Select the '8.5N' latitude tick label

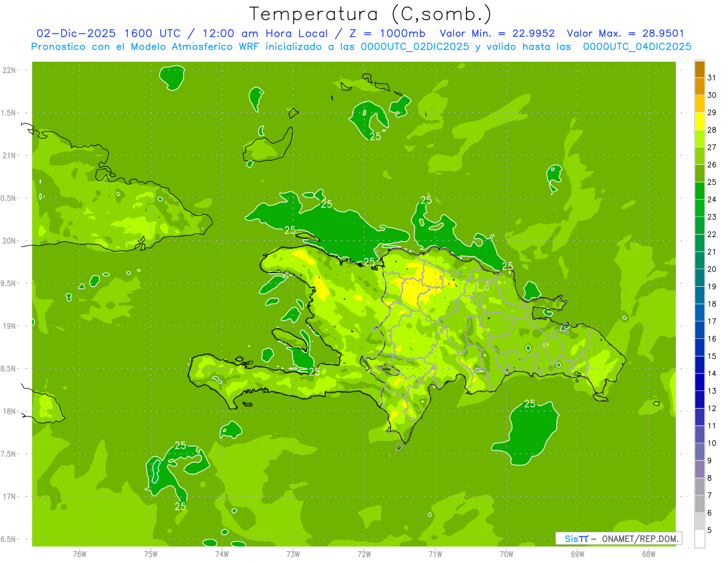(8, 369)
